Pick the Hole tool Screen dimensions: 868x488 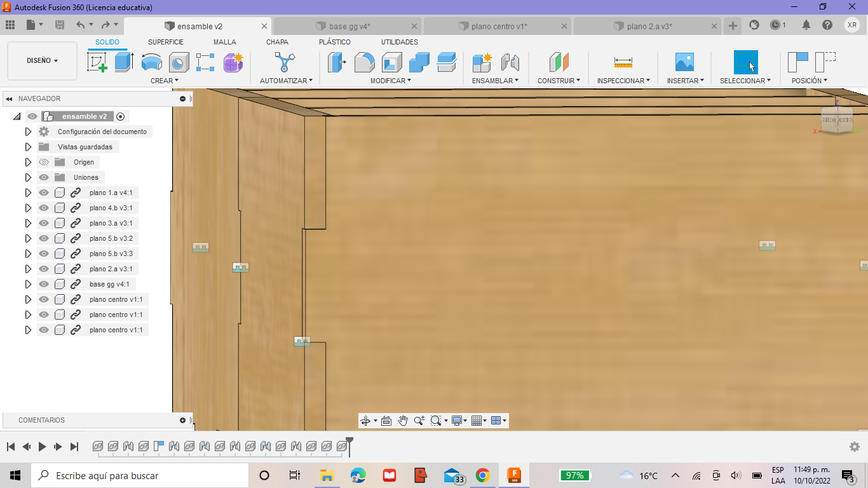[x=179, y=62]
